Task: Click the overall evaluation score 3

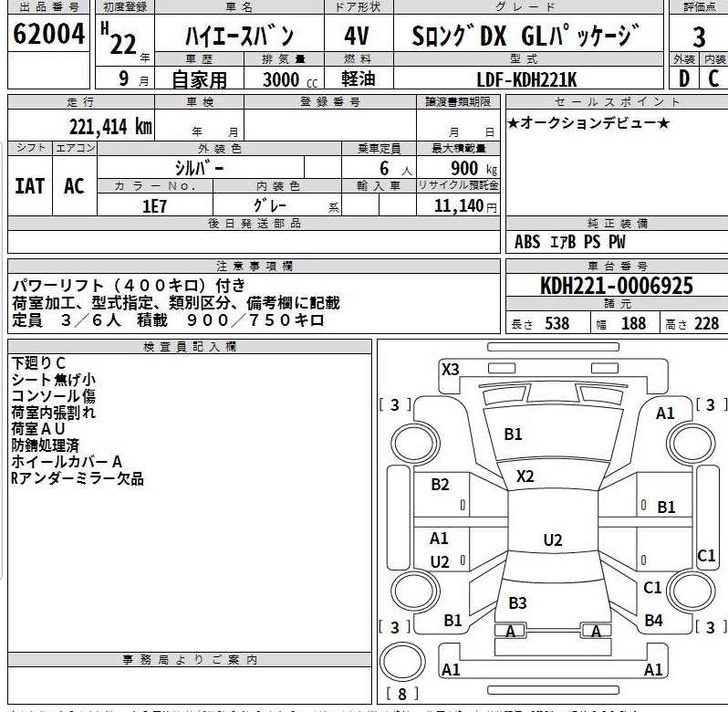Action: coord(699,37)
